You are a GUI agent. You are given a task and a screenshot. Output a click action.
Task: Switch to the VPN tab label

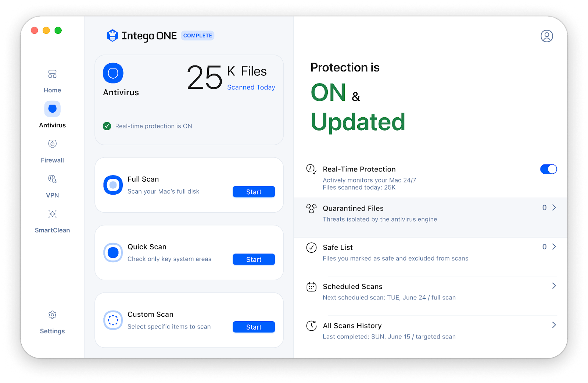click(x=52, y=195)
